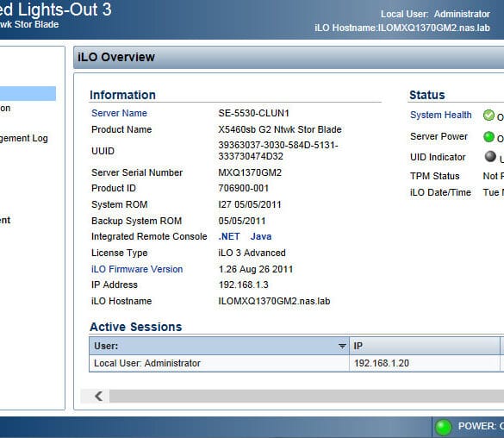504x438 pixels.
Task: Click the UID Indicator gray light
Action: pos(490,157)
